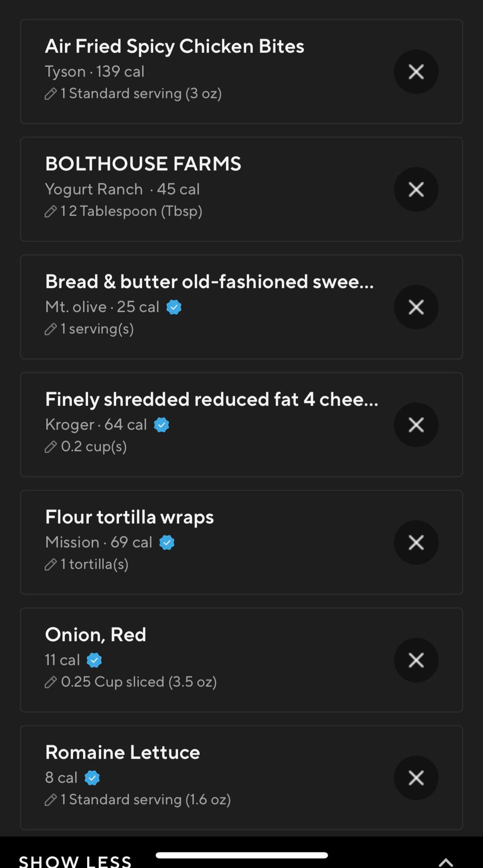Remove Flour tortilla wraps from meal
Image resolution: width=483 pixels, height=868 pixels.
[x=416, y=542]
